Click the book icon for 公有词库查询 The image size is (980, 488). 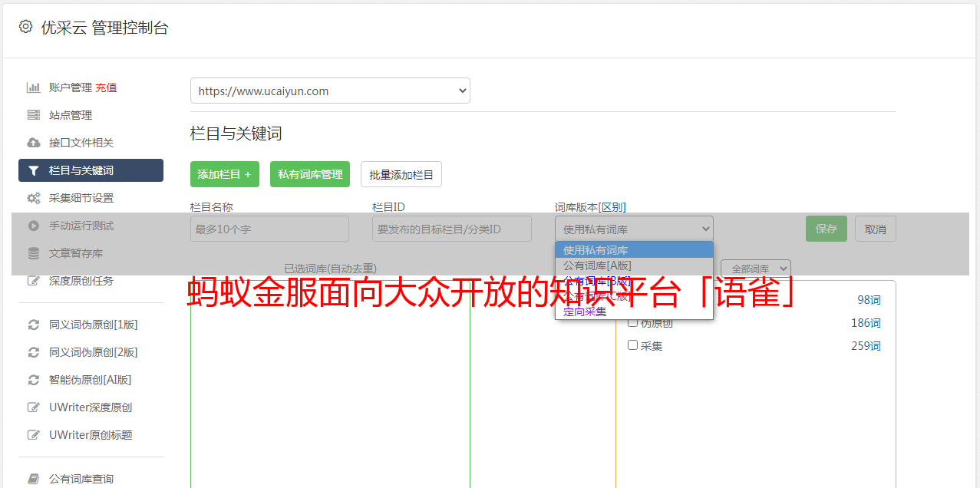34,479
